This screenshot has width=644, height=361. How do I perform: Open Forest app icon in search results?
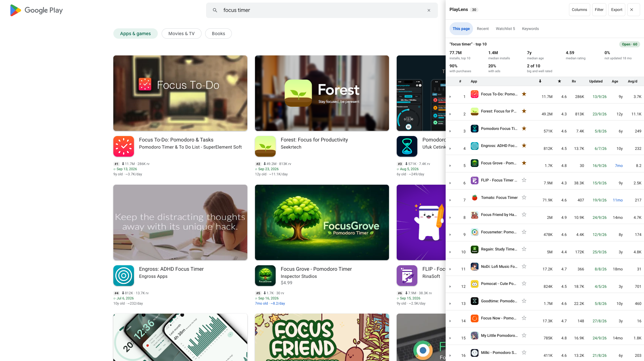pos(265,146)
